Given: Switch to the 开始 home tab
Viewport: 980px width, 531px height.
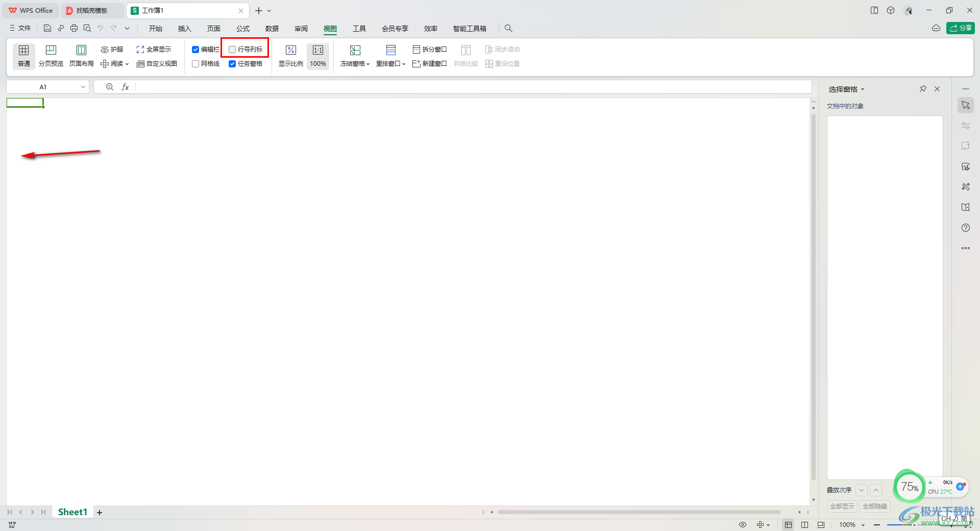Looking at the screenshot, I should point(156,29).
